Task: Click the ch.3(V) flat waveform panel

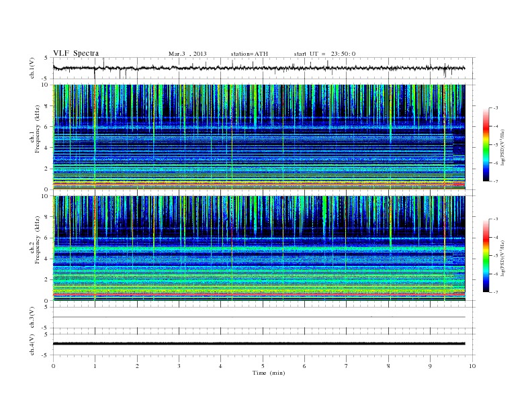Action: (264, 318)
